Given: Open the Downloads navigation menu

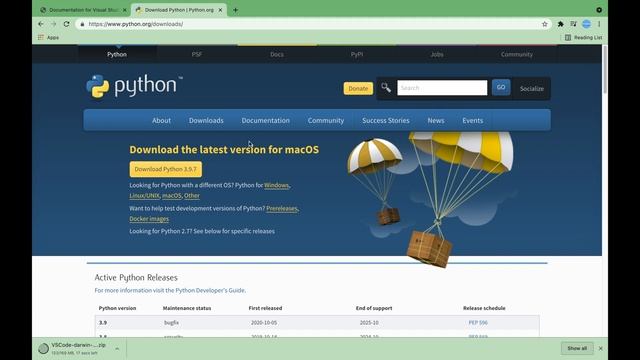Looking at the screenshot, I should (x=206, y=120).
